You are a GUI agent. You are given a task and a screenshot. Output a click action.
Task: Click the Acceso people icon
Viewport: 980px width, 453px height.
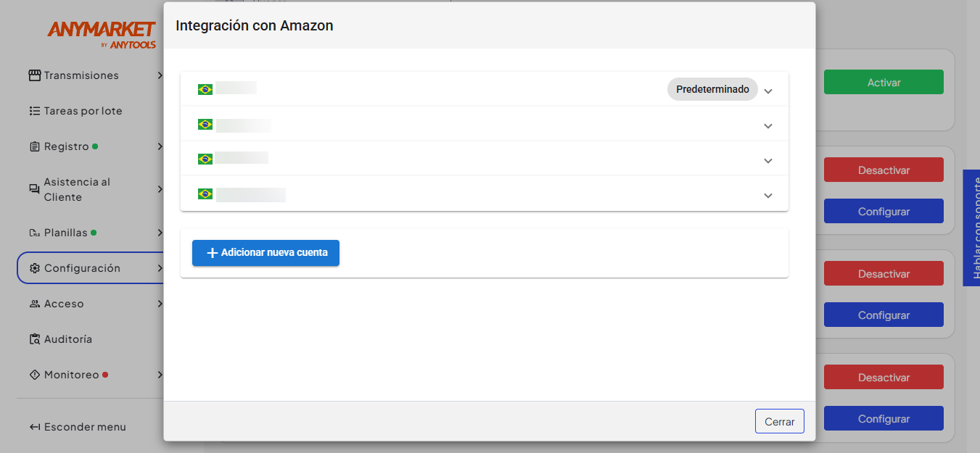click(x=34, y=304)
